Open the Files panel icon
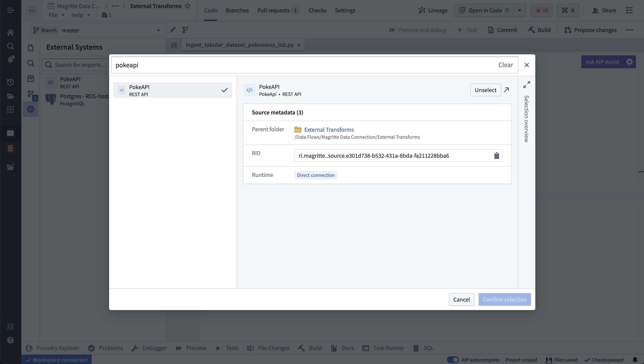This screenshot has height=364, width=644. click(30, 48)
